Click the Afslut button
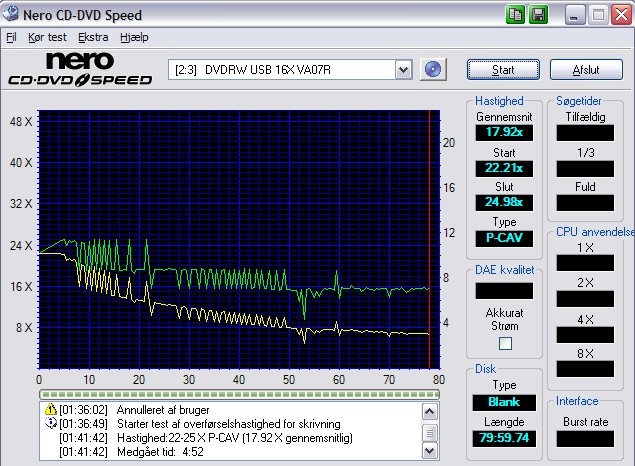Image resolution: width=635 pixels, height=466 pixels. [x=586, y=70]
